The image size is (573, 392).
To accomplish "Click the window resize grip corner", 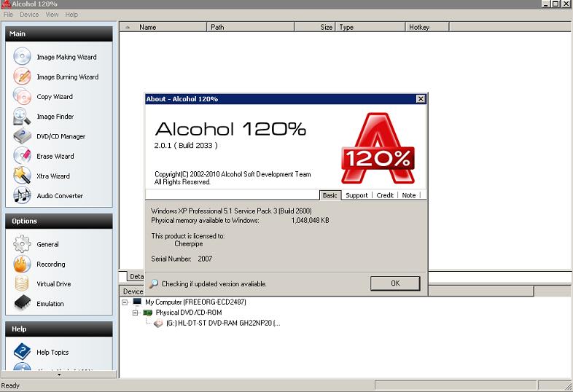I will (567, 385).
